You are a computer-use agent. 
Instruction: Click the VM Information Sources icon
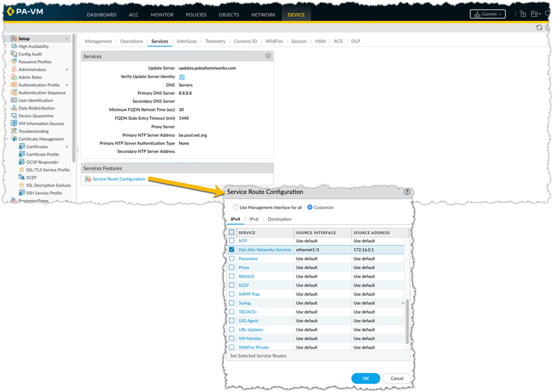[14, 123]
